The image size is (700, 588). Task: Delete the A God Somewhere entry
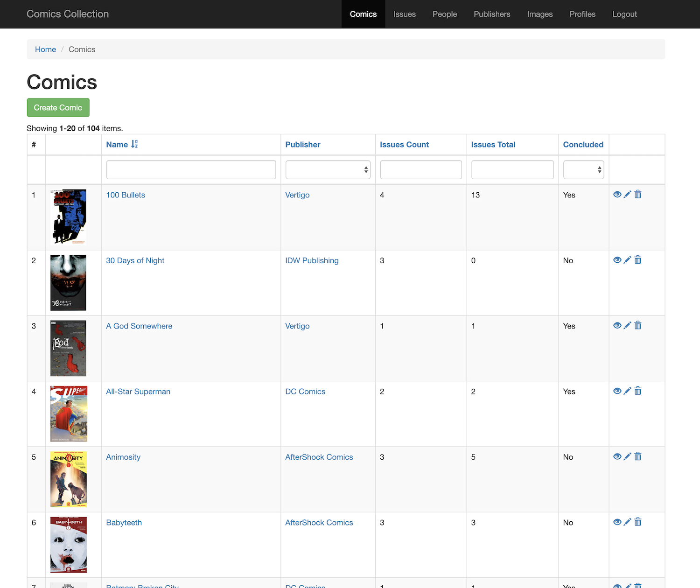[x=638, y=326]
